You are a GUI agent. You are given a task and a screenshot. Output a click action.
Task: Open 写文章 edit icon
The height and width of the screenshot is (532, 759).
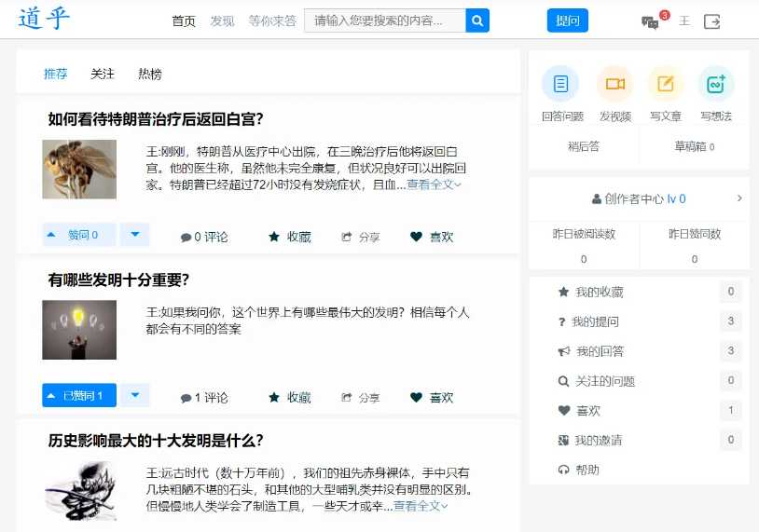pyautogui.click(x=666, y=84)
